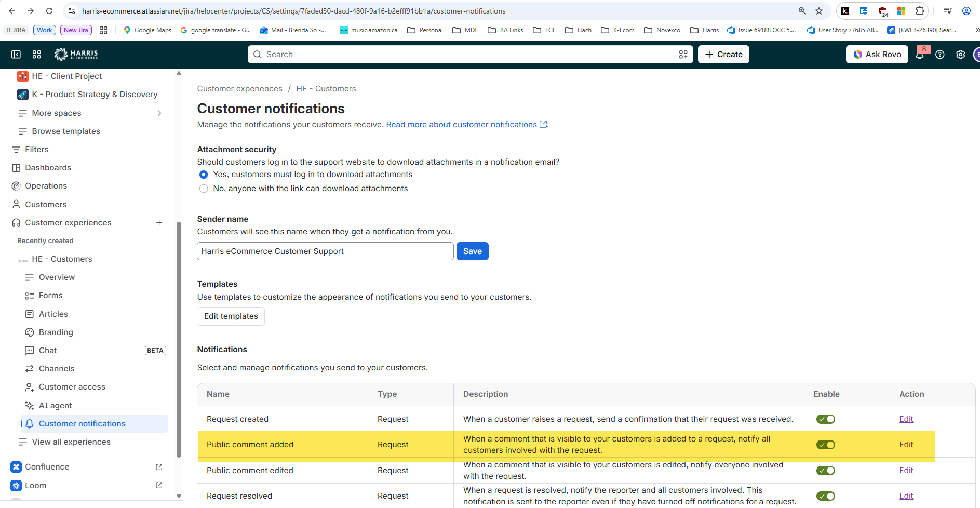The height and width of the screenshot is (508, 980).
Task: Toggle Request resolved notification switch
Action: pos(826,496)
